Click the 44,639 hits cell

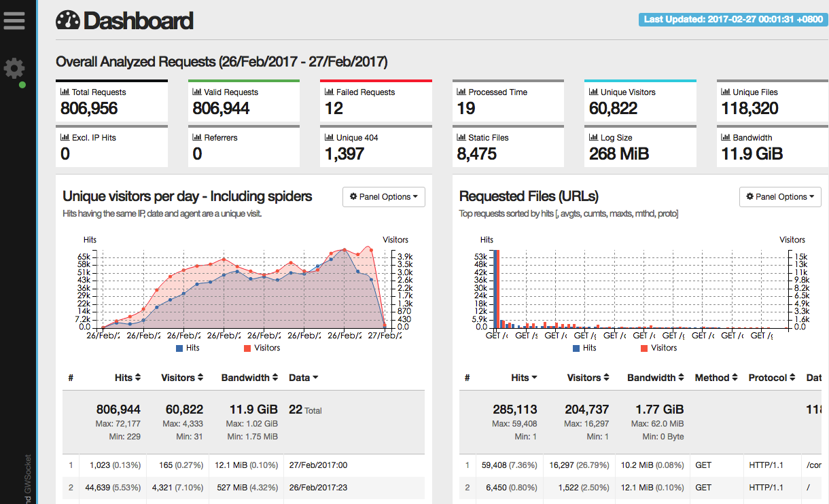point(113,488)
